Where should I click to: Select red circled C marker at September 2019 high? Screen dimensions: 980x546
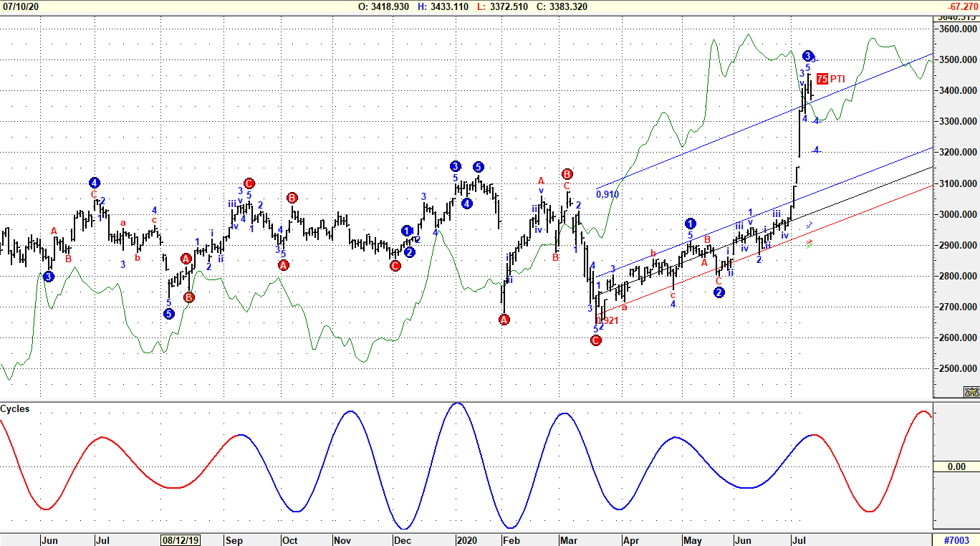(249, 183)
